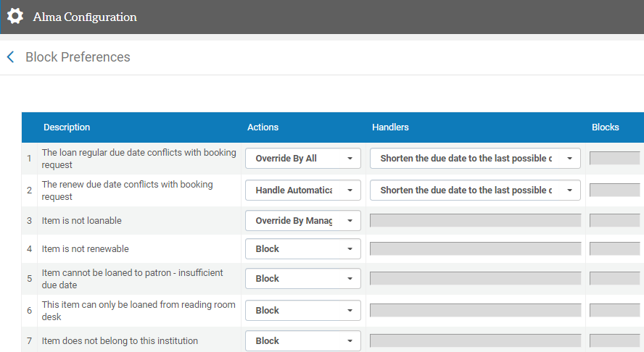Viewport: 644px width, 352px height.
Task: Click the Handlers column header
Action: (390, 127)
